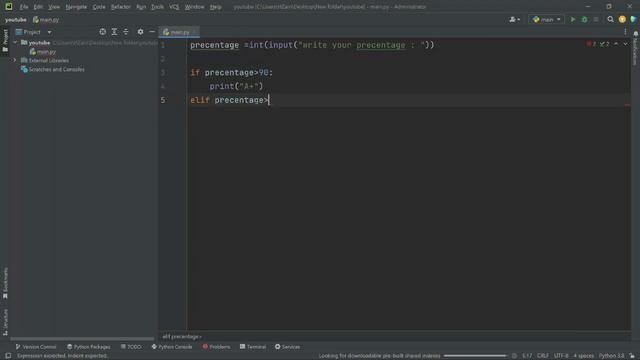Collapse all items in Project panel toolbar
640x360 pixels.
[x=126, y=32]
